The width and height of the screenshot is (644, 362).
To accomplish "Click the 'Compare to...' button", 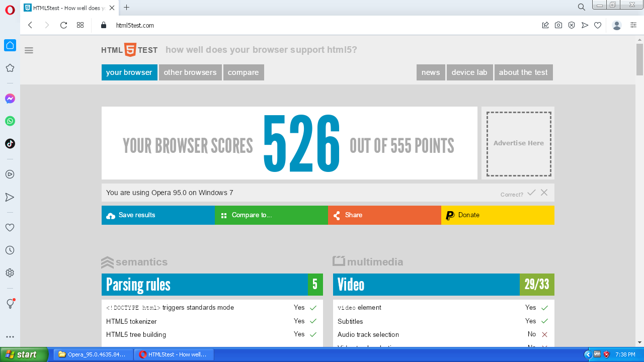I will coord(271,215).
